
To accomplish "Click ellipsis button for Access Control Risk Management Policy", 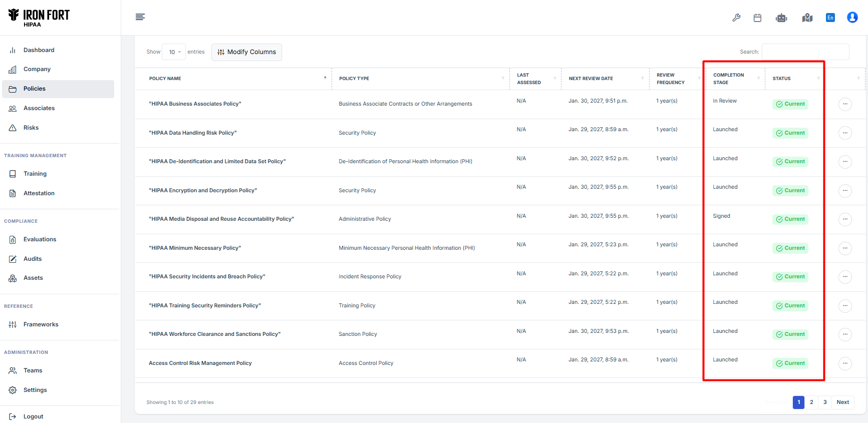I will pyautogui.click(x=845, y=363).
